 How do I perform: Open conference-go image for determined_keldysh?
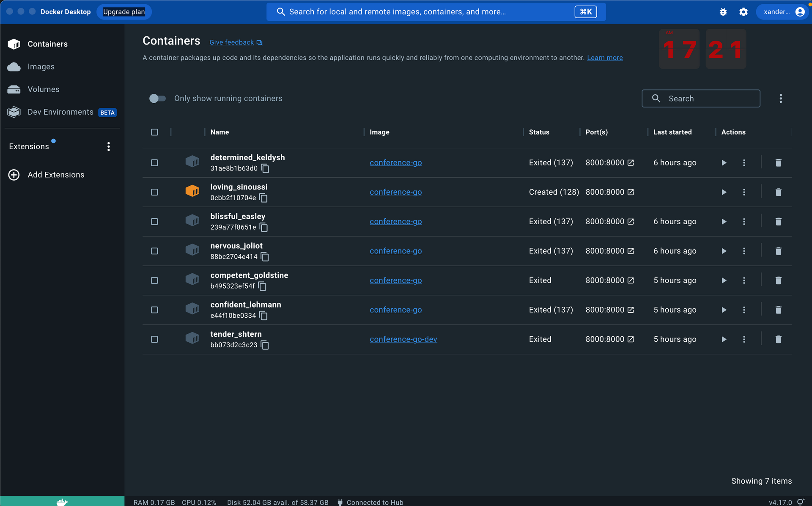click(396, 163)
